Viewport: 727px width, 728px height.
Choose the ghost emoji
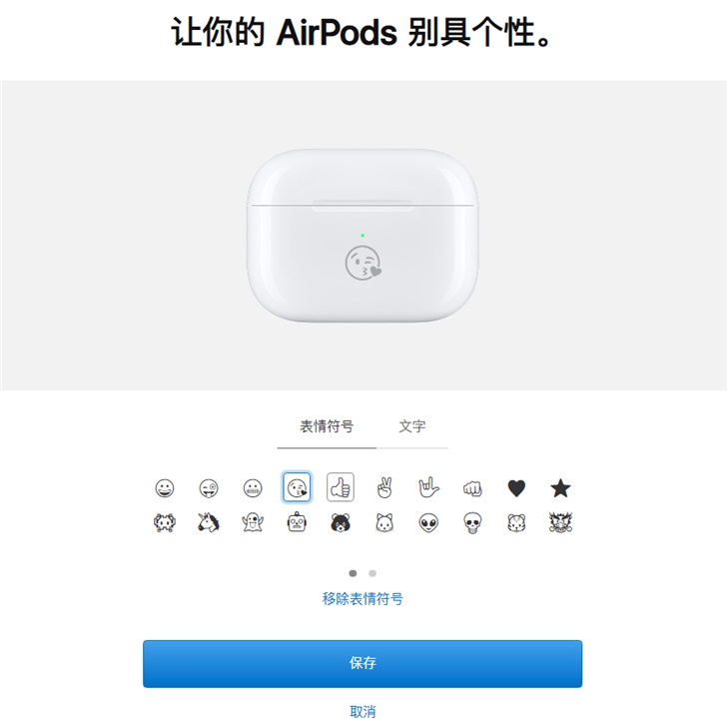[253, 523]
